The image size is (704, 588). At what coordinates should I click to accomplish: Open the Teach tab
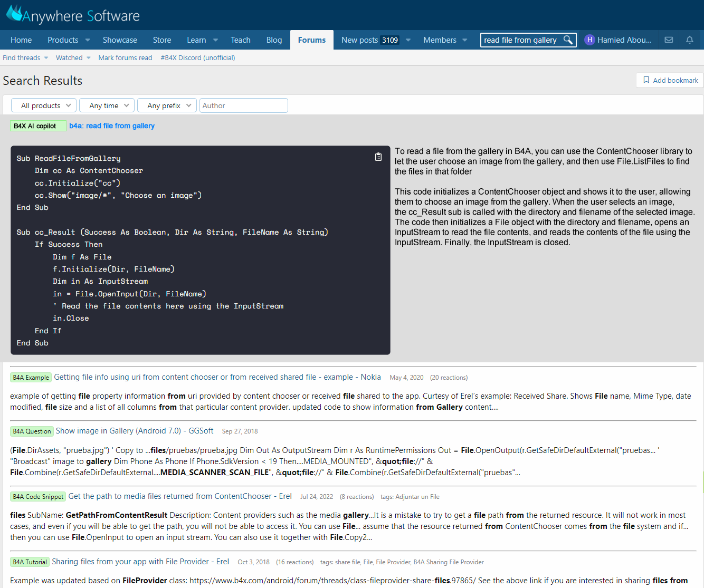pos(241,40)
